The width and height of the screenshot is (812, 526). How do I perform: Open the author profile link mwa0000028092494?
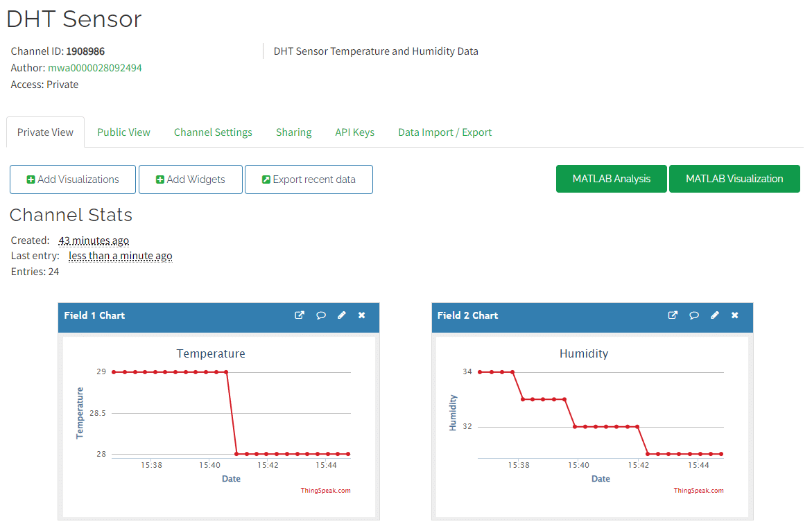(x=95, y=68)
